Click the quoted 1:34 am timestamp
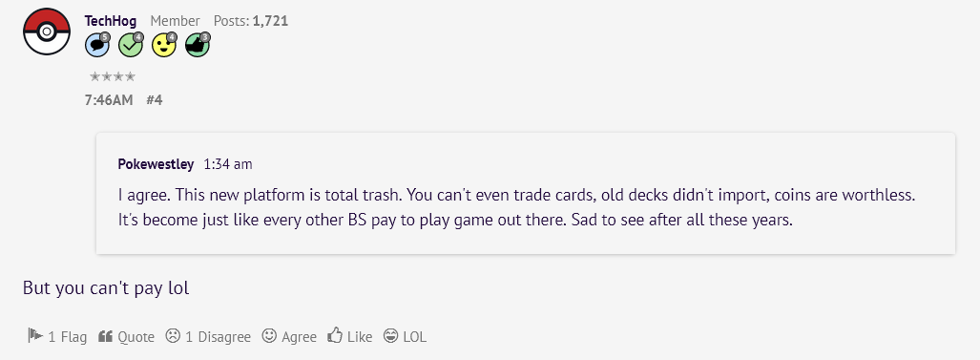Viewport: 980px width, 360px height. pyautogui.click(x=228, y=164)
